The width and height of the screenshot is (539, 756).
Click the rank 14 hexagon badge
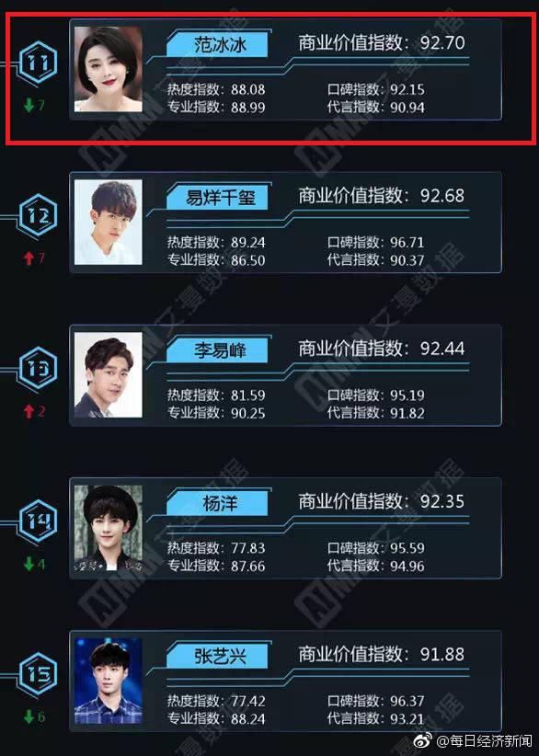[38, 521]
